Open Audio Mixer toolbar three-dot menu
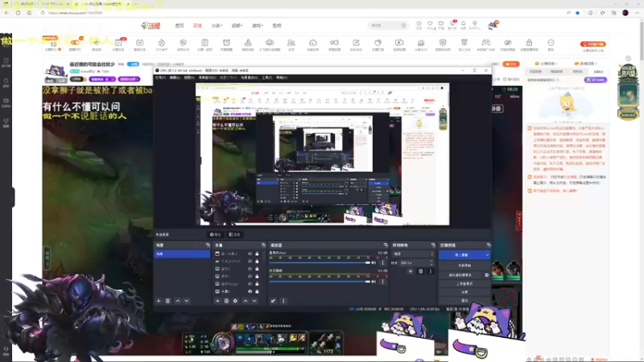The width and height of the screenshot is (644, 362). (283, 301)
